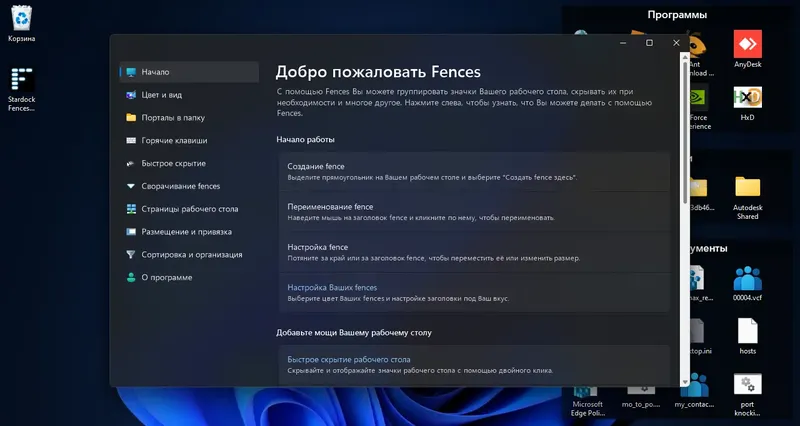The height and width of the screenshot is (426, 800).
Task: Click the Создание fence entry
Action: coord(474,171)
